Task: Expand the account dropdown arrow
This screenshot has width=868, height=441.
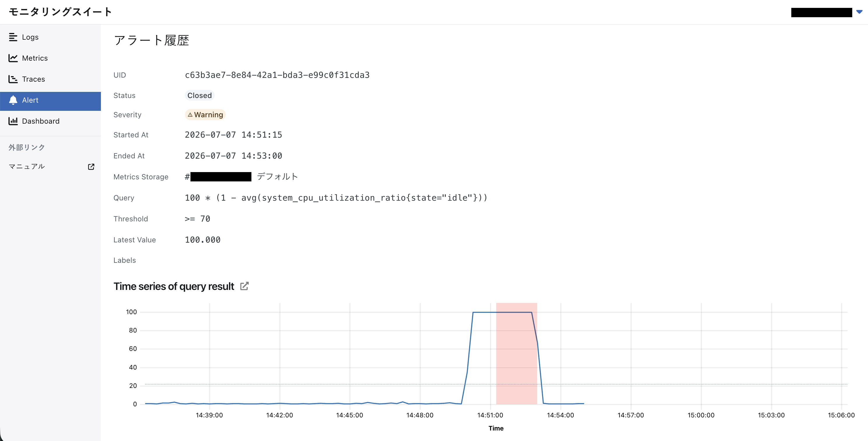Action: 859,12
